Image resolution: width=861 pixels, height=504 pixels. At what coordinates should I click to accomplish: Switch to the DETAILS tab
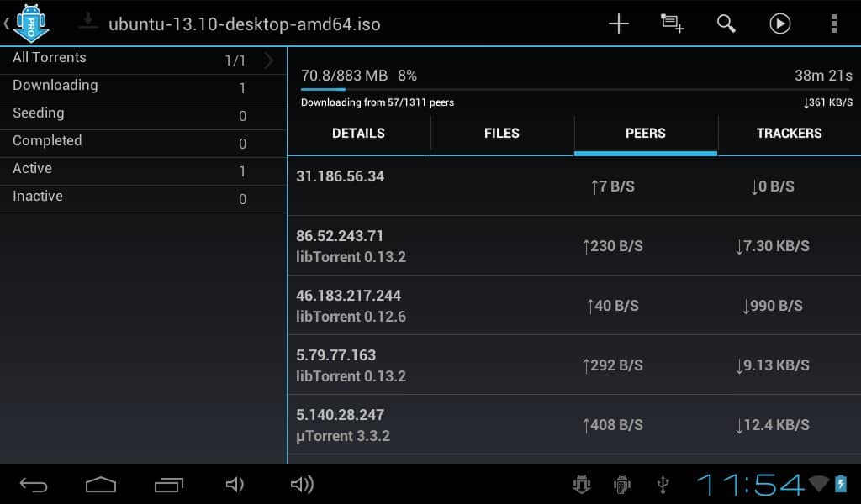[x=358, y=134]
